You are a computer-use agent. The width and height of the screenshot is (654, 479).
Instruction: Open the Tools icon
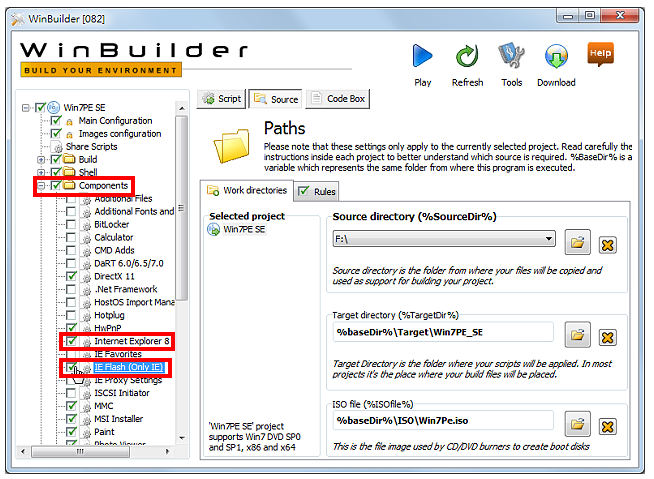[511, 55]
